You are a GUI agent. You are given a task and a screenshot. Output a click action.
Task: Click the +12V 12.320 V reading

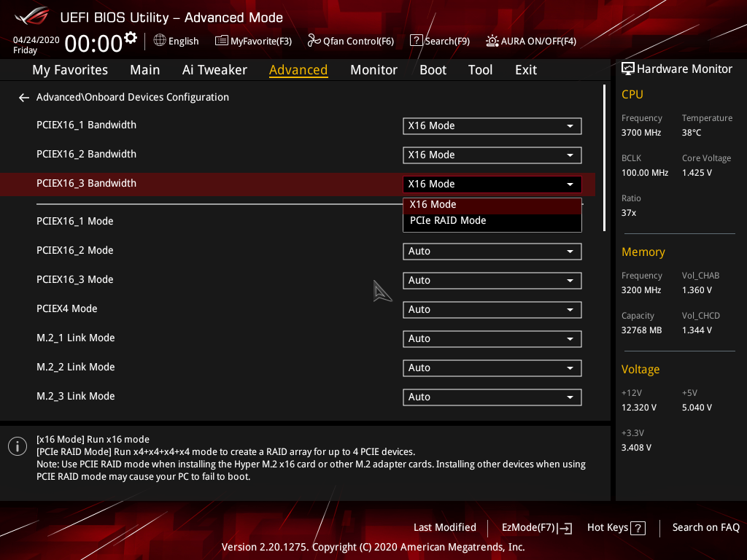pos(639,408)
